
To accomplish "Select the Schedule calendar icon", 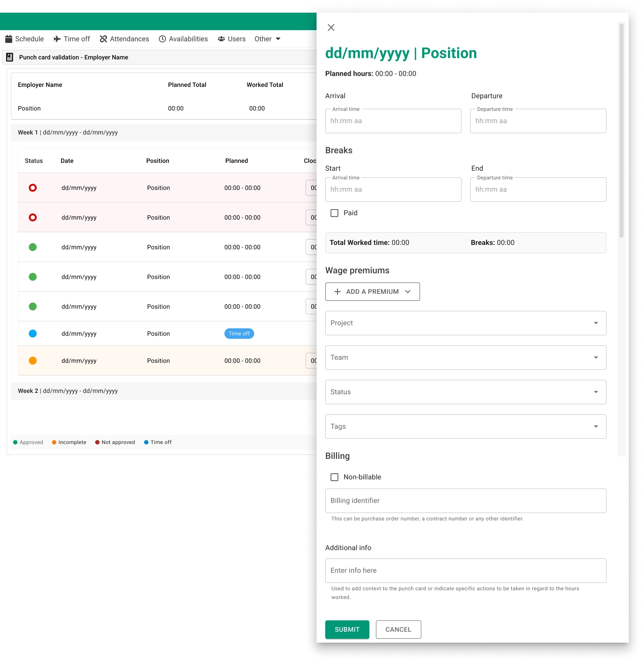I will click(9, 39).
